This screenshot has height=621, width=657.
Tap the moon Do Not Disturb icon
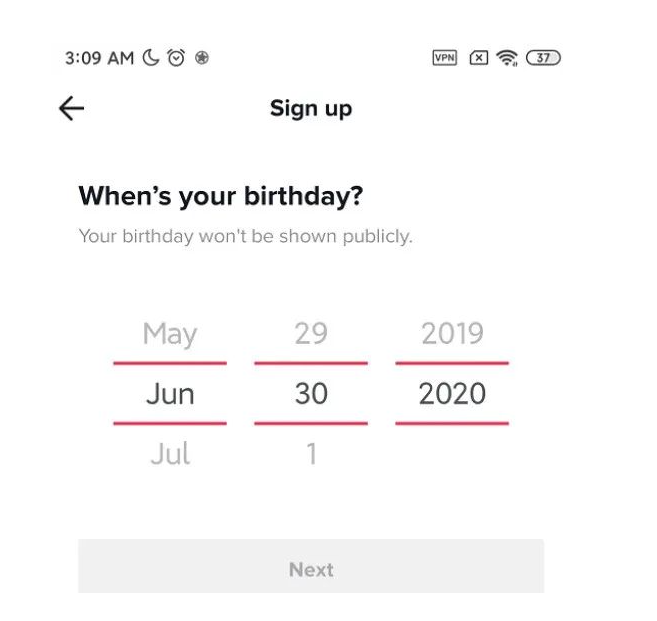tap(152, 58)
